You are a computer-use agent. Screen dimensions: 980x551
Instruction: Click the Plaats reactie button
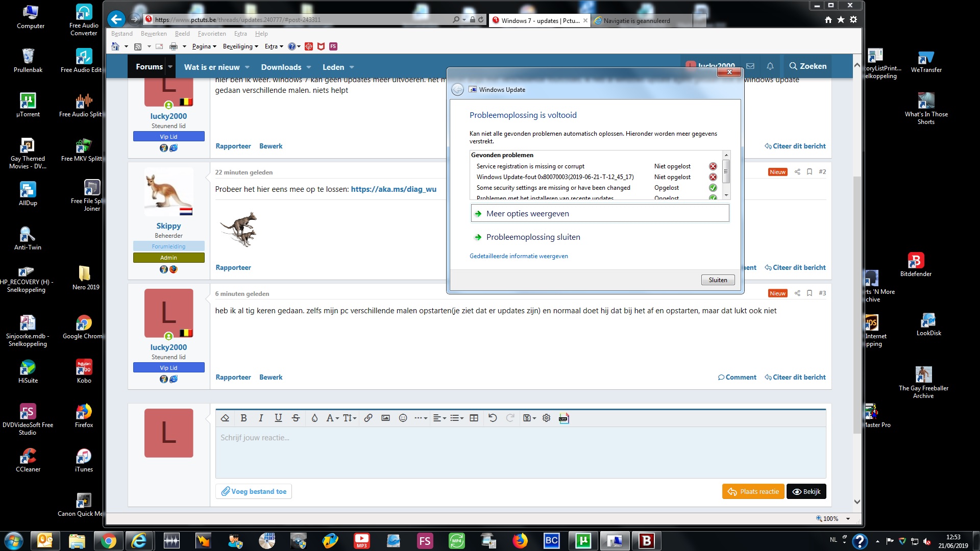(753, 492)
